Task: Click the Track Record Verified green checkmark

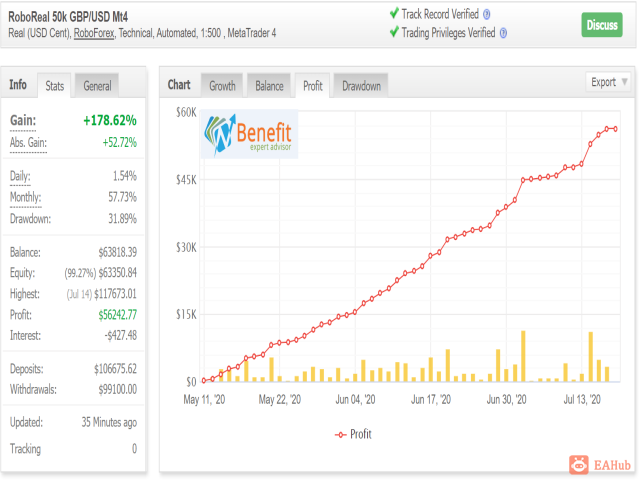Action: [394, 13]
